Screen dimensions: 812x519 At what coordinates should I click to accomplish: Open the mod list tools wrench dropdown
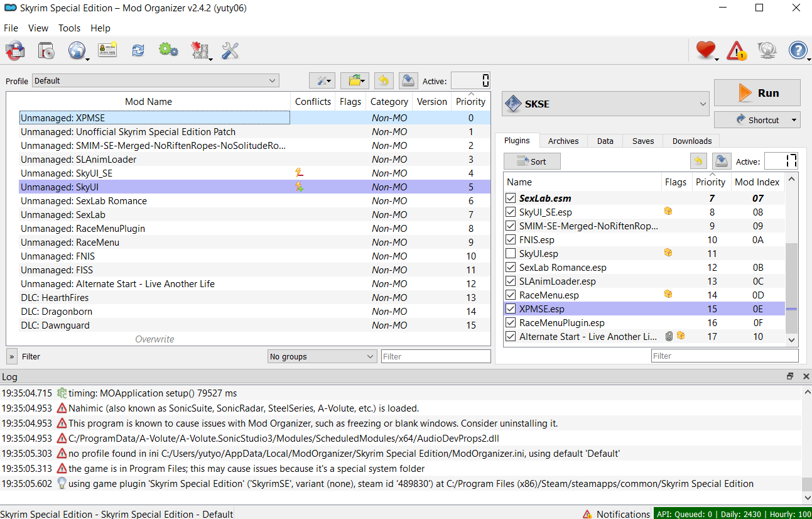click(322, 80)
